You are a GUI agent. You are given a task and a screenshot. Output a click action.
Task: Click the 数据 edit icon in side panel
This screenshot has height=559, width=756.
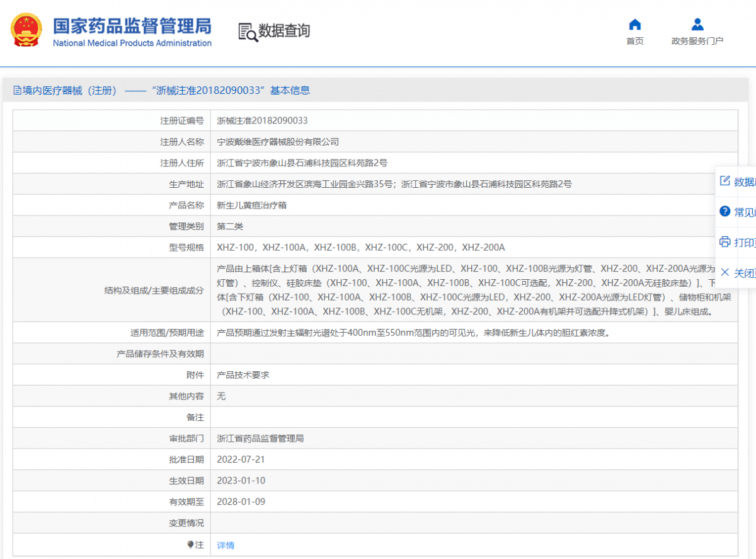pyautogui.click(x=725, y=181)
